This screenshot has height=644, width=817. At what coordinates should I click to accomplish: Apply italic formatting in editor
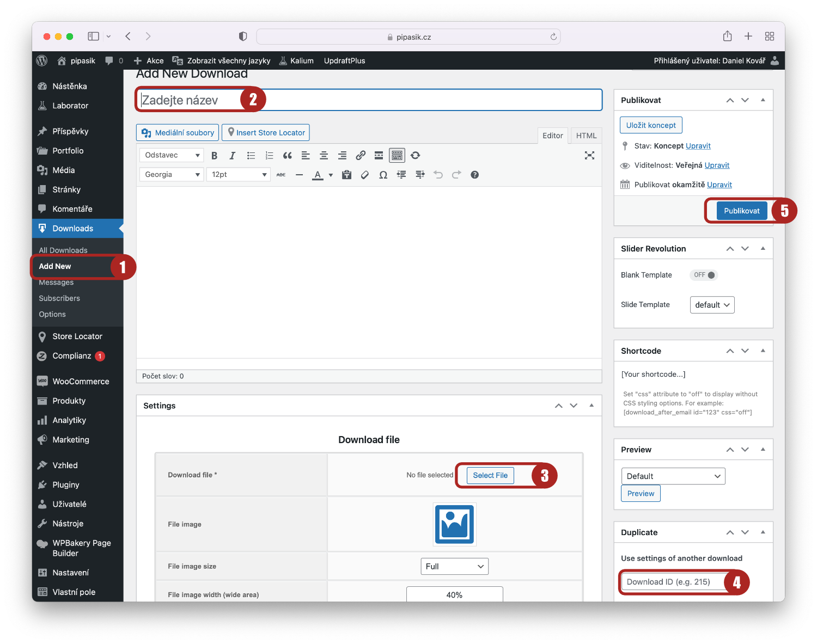point(233,156)
